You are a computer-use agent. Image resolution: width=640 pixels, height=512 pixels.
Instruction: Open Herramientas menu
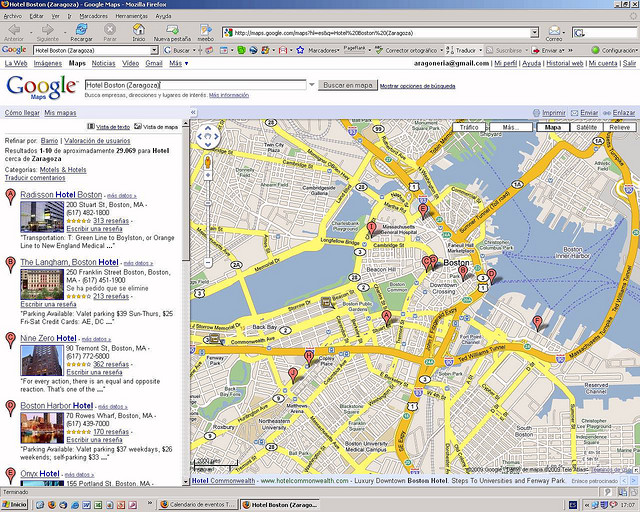coord(131,16)
